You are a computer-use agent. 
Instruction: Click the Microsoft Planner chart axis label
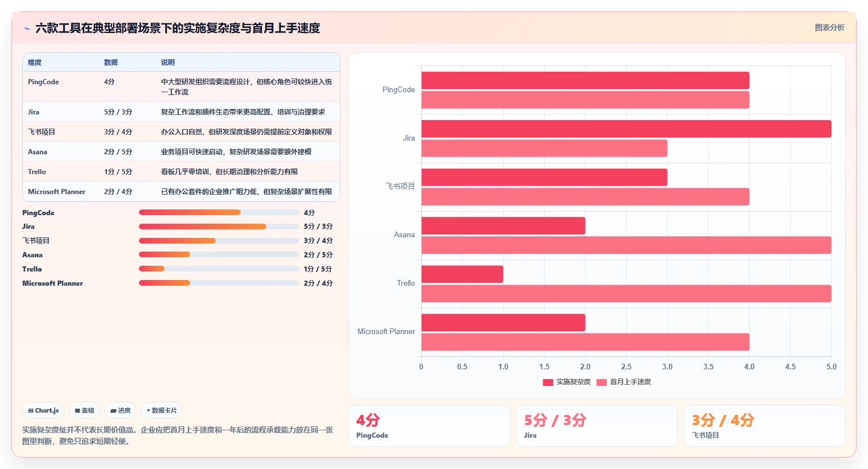coord(386,332)
